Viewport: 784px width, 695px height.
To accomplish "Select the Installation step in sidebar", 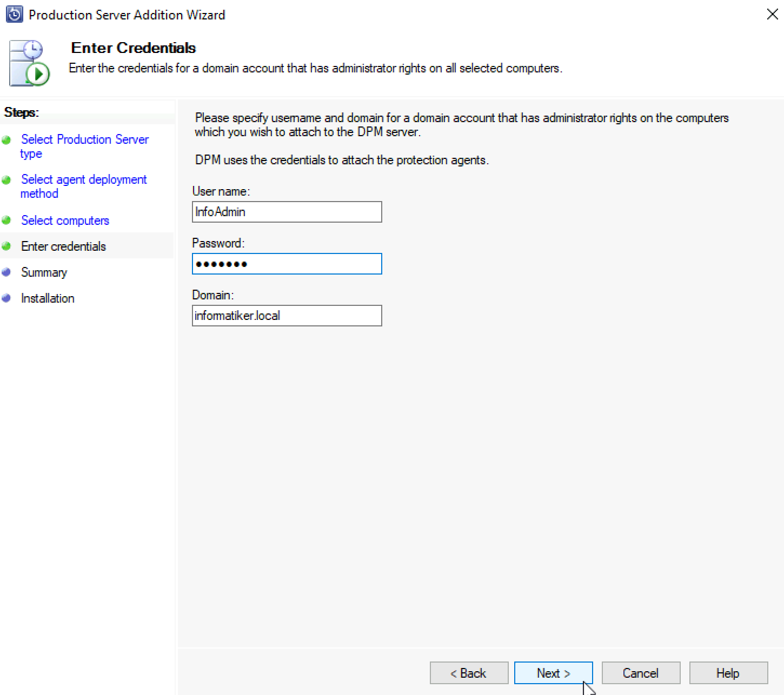I will click(48, 298).
